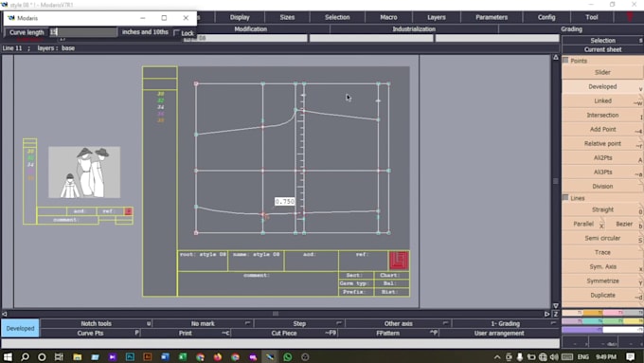
Task: Select the Intersection point tool
Action: [x=602, y=115]
